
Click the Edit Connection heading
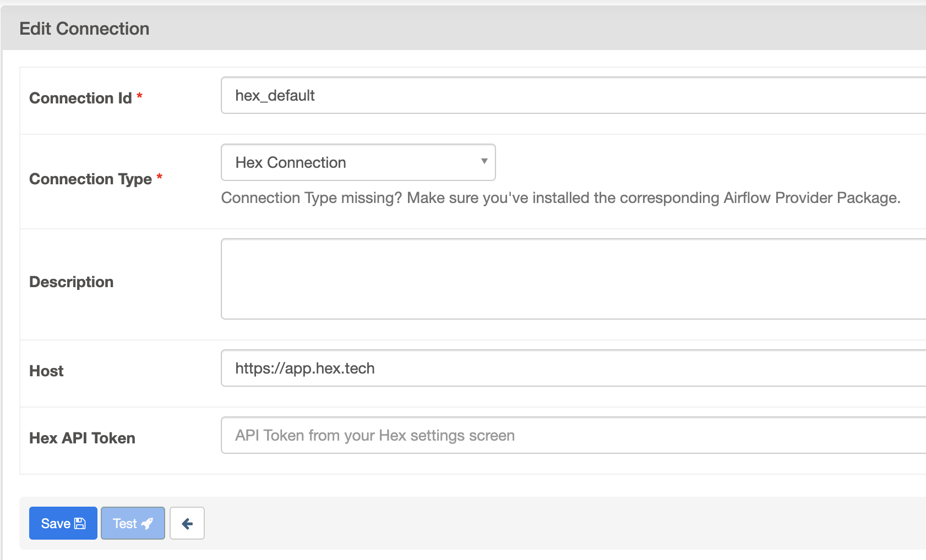(84, 29)
